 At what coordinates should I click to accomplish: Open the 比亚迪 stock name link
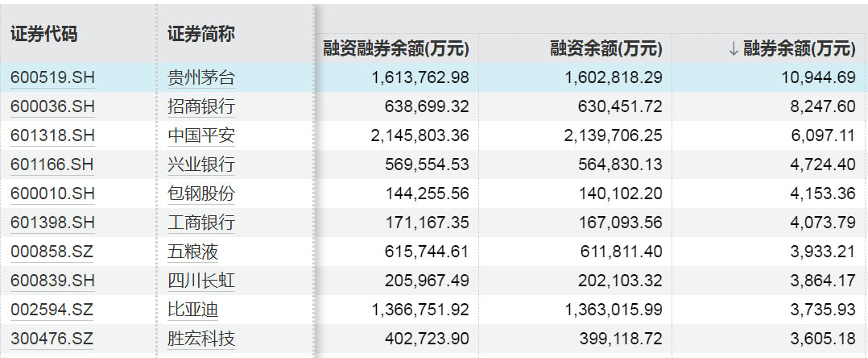tap(192, 310)
